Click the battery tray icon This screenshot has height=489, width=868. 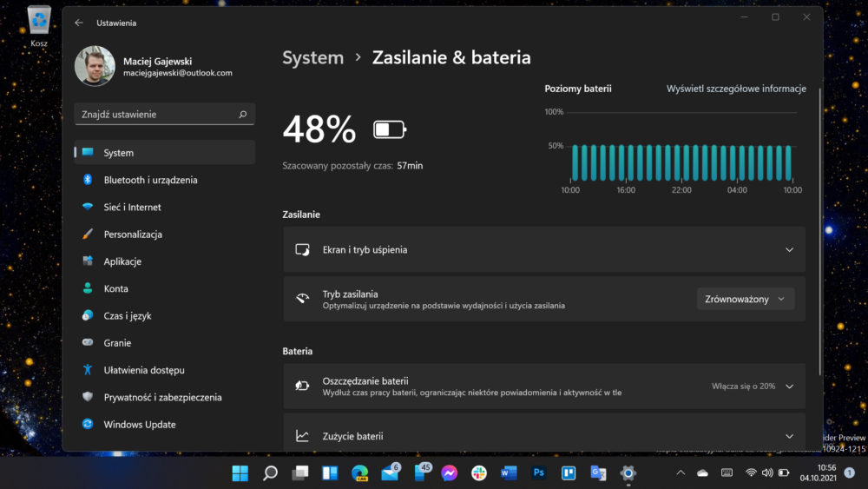784,473
